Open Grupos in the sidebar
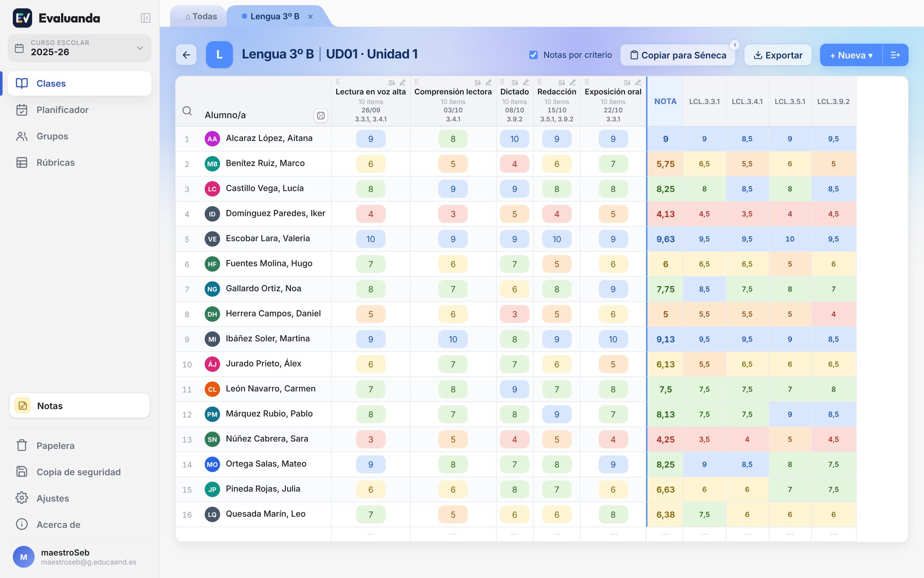924x578 pixels. (80, 136)
